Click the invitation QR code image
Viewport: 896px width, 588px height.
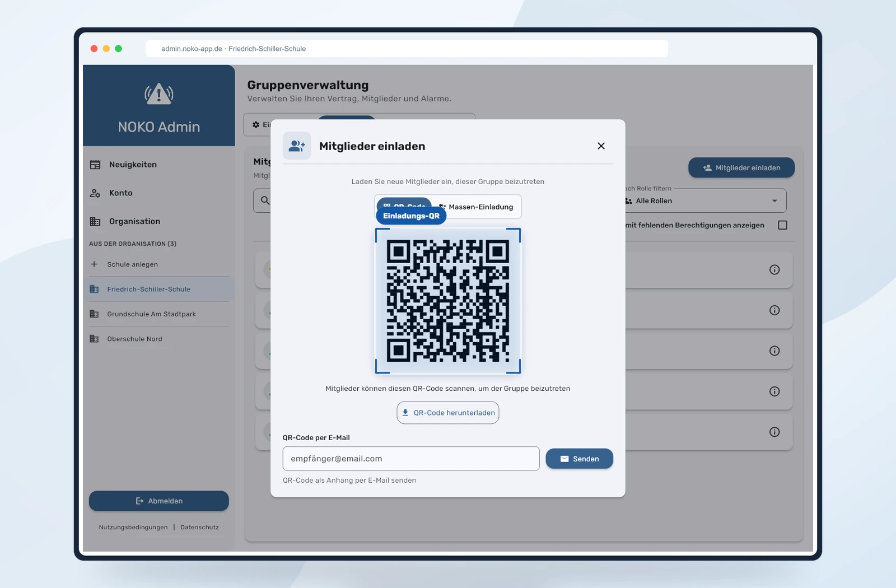coord(448,301)
